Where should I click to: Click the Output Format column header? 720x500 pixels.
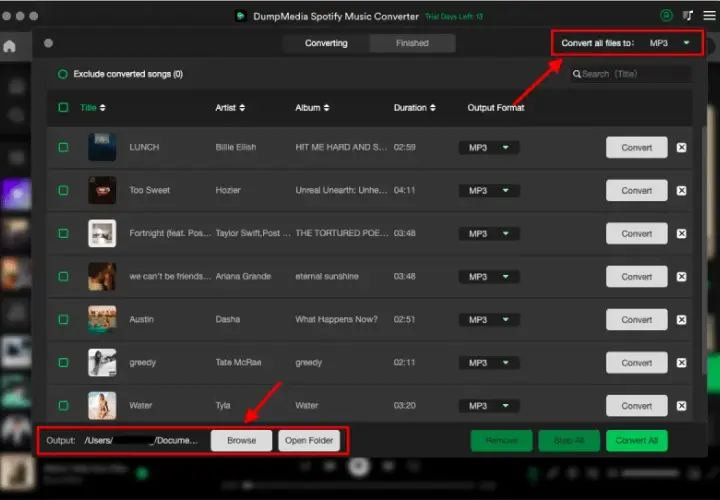(x=496, y=107)
